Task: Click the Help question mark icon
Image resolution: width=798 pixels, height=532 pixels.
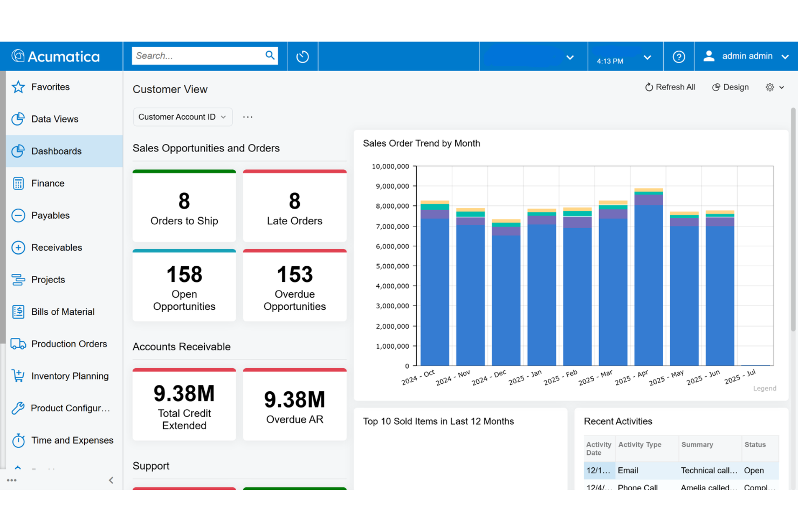Action: point(678,56)
